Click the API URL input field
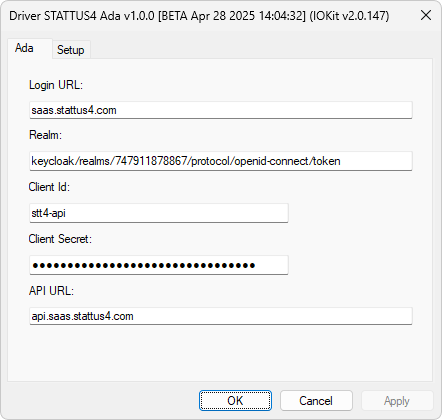This screenshot has width=442, height=420. [x=221, y=316]
